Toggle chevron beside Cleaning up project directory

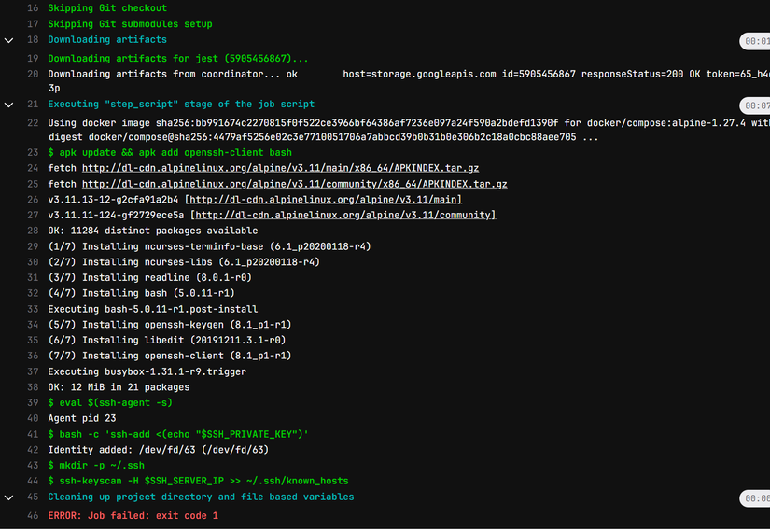click(x=9, y=497)
